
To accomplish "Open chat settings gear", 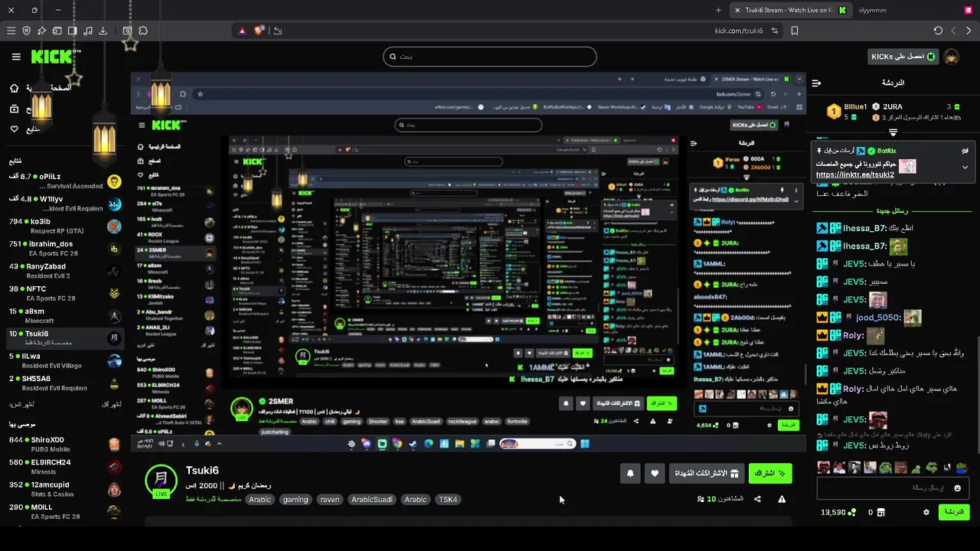I will (926, 512).
